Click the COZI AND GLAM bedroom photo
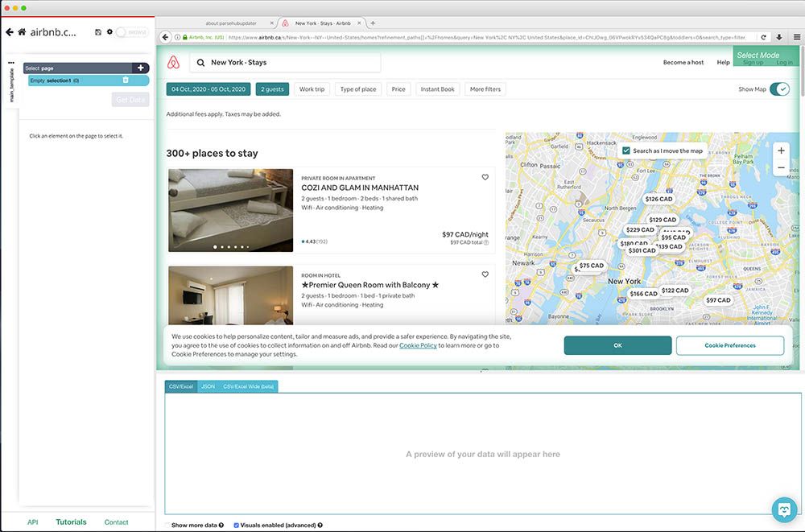The image size is (805, 532). (230, 210)
